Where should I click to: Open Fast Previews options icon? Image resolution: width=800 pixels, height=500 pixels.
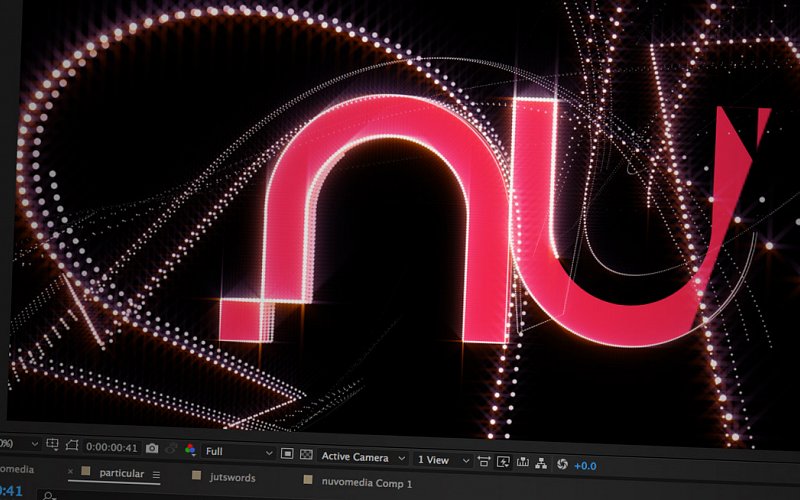click(x=503, y=462)
